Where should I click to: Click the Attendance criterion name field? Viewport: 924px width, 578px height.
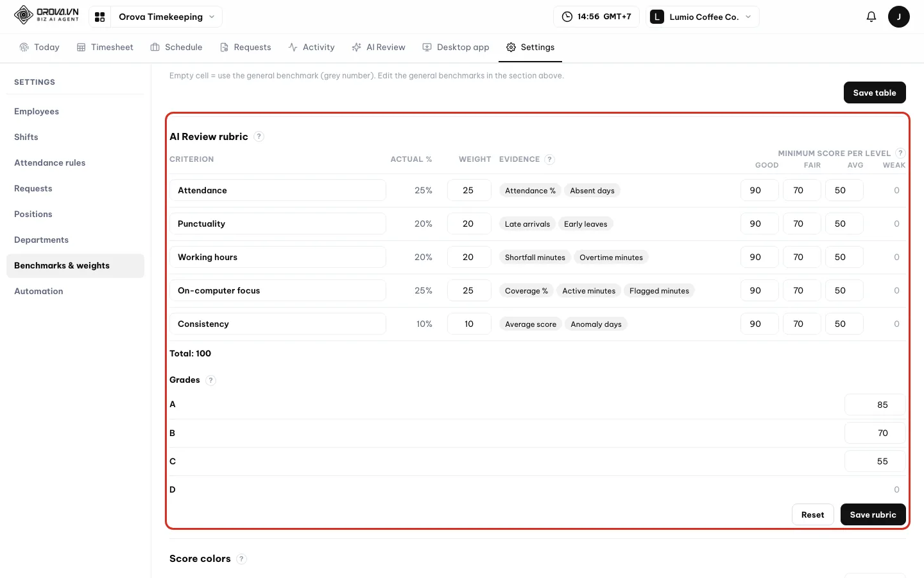pyautogui.click(x=278, y=190)
